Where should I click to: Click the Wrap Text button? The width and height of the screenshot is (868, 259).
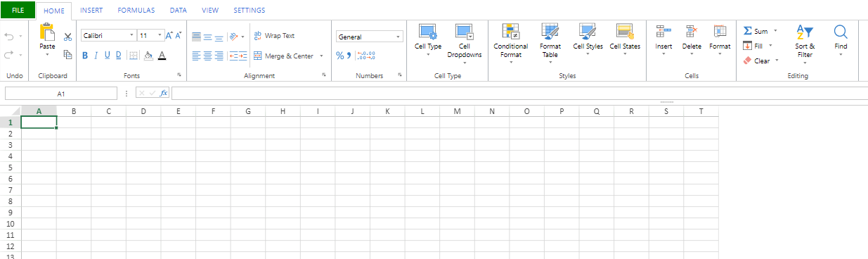tap(274, 36)
